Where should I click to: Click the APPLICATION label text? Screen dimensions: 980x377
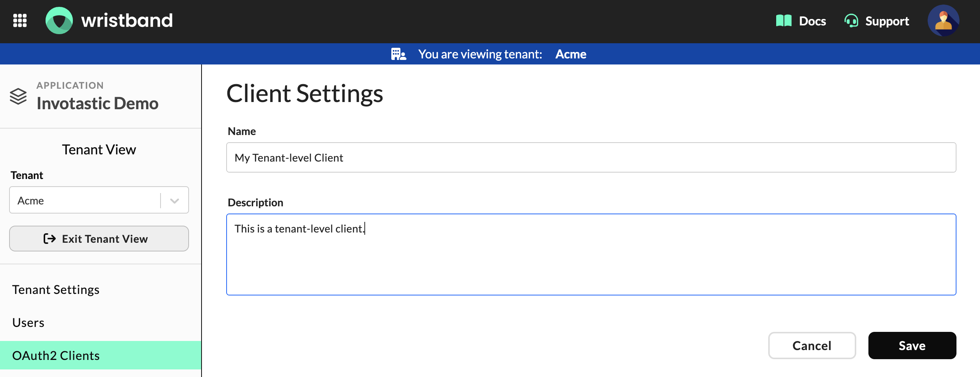click(x=70, y=85)
